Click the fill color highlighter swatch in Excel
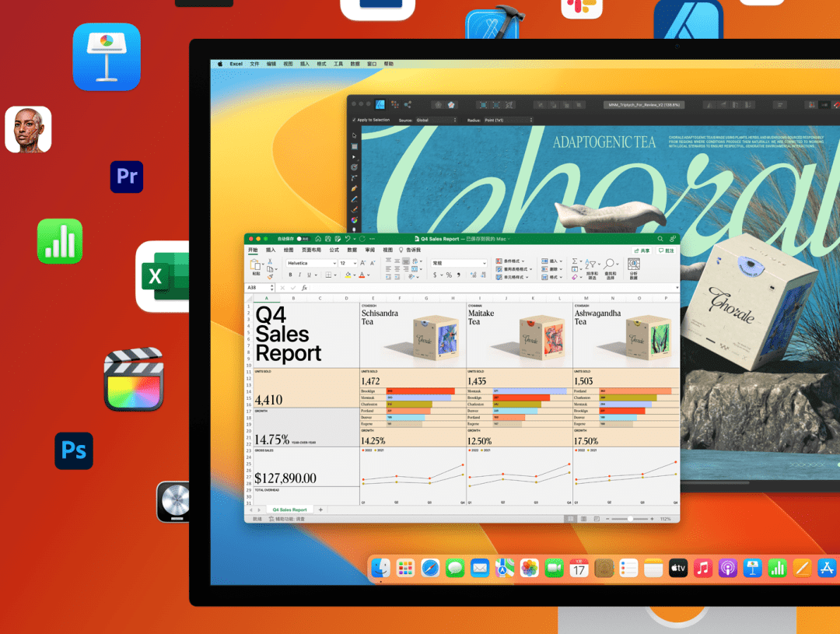 coord(348,275)
